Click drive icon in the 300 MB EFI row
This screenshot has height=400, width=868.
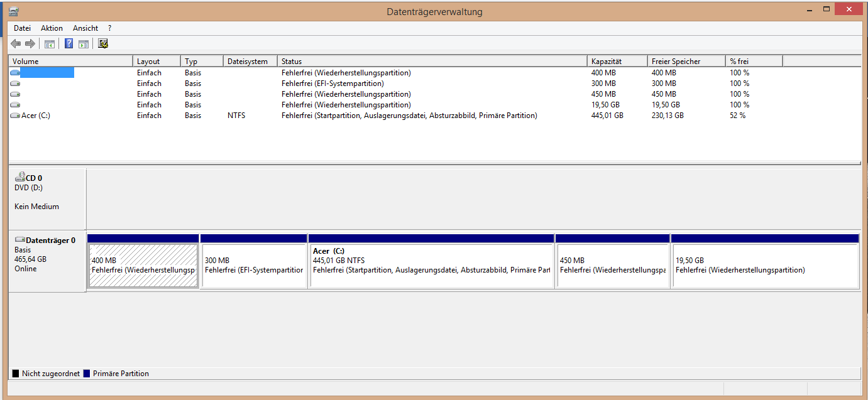coord(15,84)
